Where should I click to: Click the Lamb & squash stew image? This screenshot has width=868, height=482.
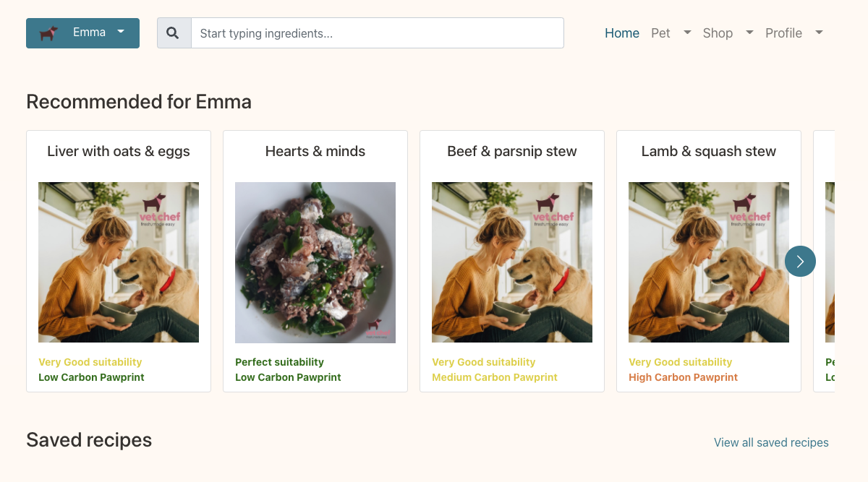(x=709, y=262)
